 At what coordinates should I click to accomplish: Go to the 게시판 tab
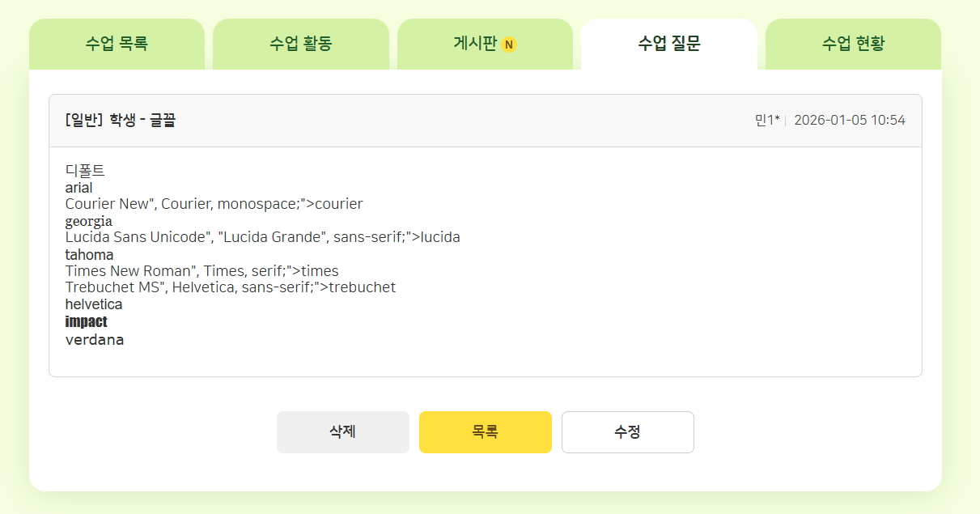pos(475,44)
